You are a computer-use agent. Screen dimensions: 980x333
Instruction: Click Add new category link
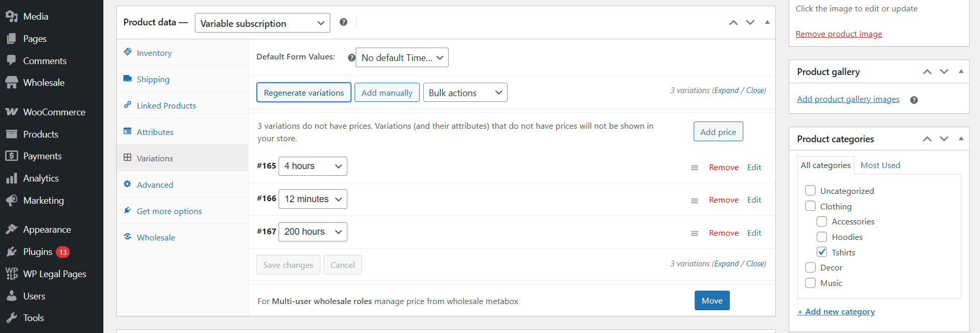click(836, 312)
